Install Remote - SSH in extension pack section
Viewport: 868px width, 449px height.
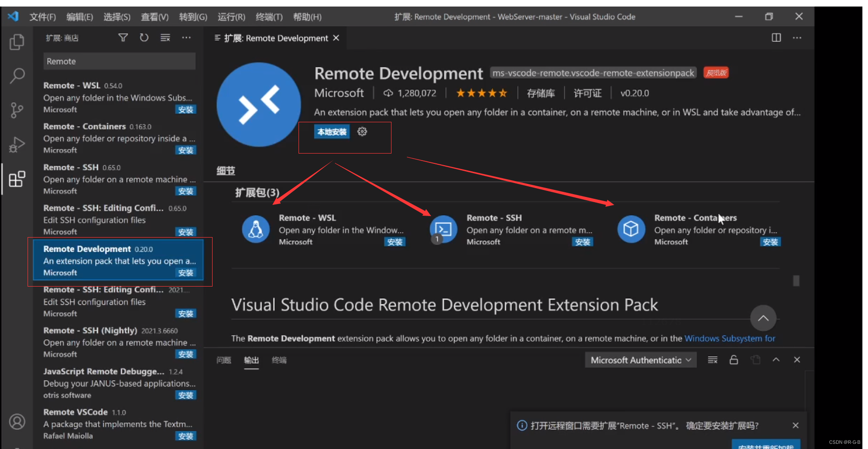(x=583, y=242)
